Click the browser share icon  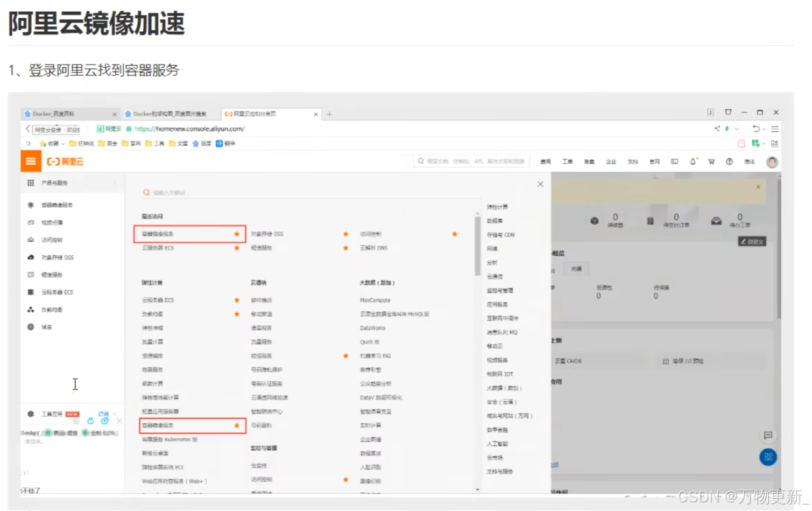[x=717, y=129]
